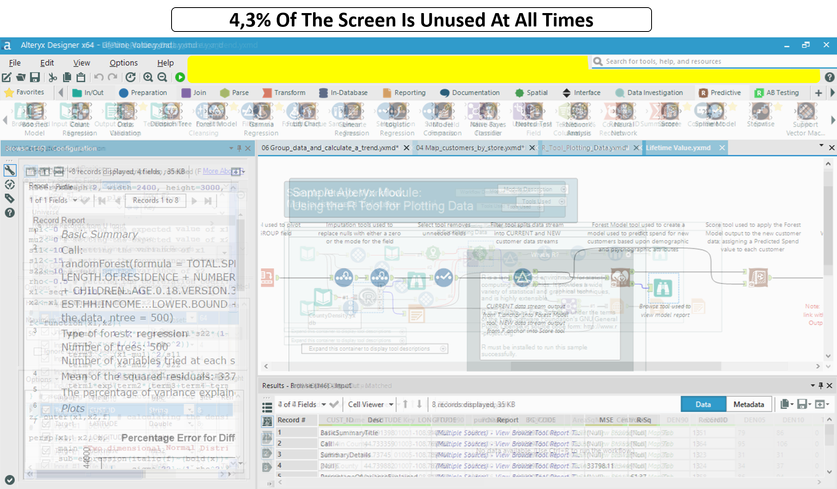Open the configuration panel options arrow
The height and width of the screenshot is (489, 837).
231,148
